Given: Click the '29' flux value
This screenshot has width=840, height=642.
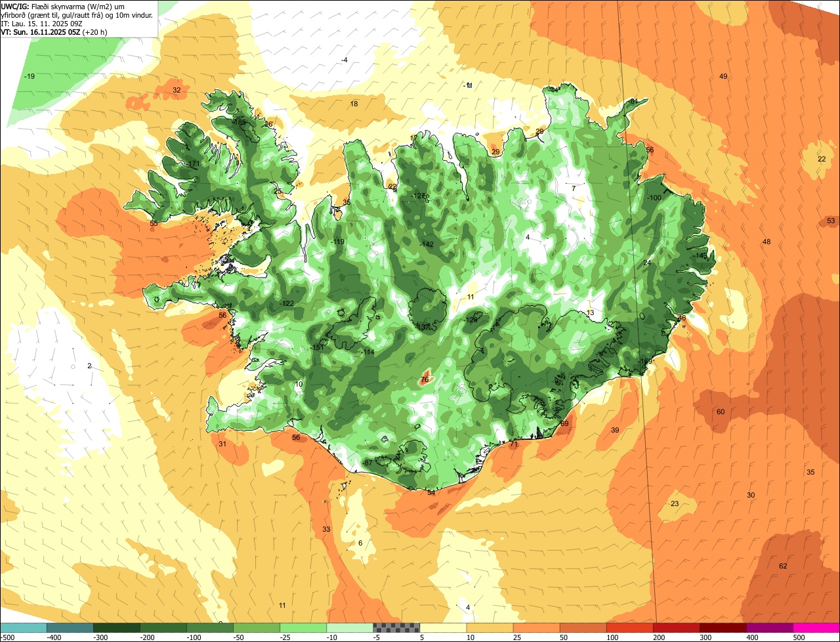Looking at the screenshot, I should (495, 152).
